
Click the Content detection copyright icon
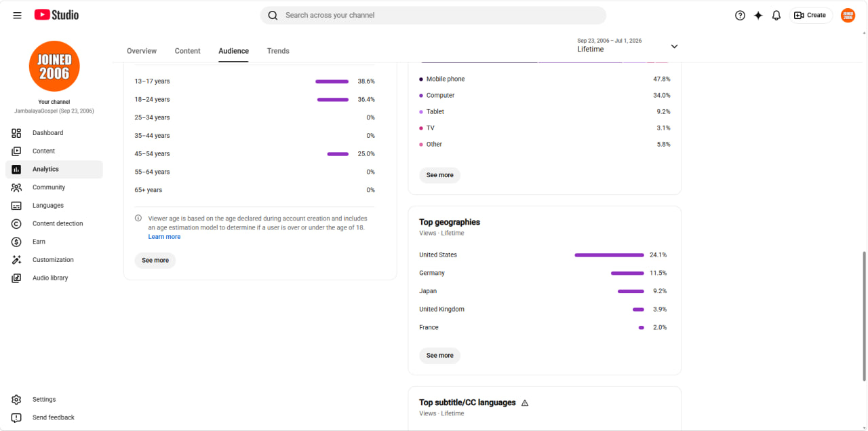pos(16,223)
